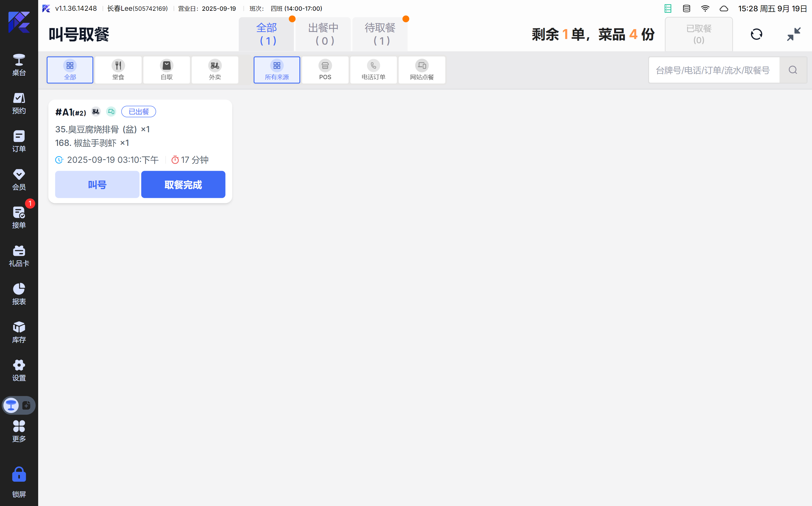Open the 报表 reports sidebar icon
Screen dimensions: 812x506
(19, 294)
